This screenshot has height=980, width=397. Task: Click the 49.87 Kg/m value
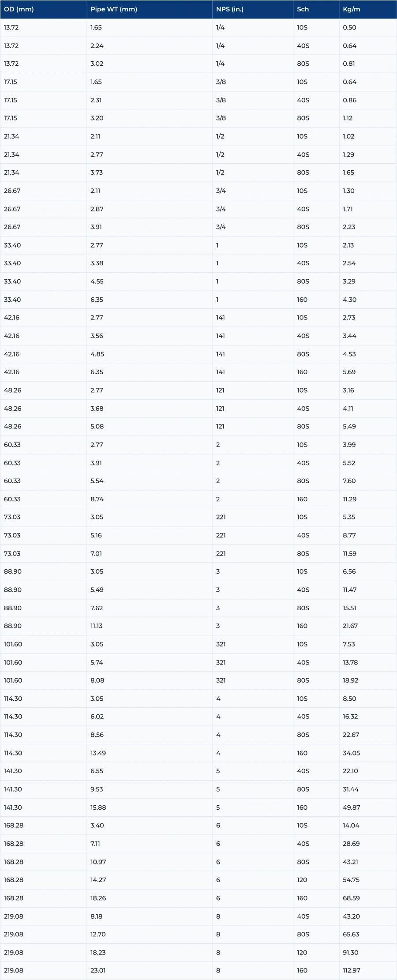(351, 807)
